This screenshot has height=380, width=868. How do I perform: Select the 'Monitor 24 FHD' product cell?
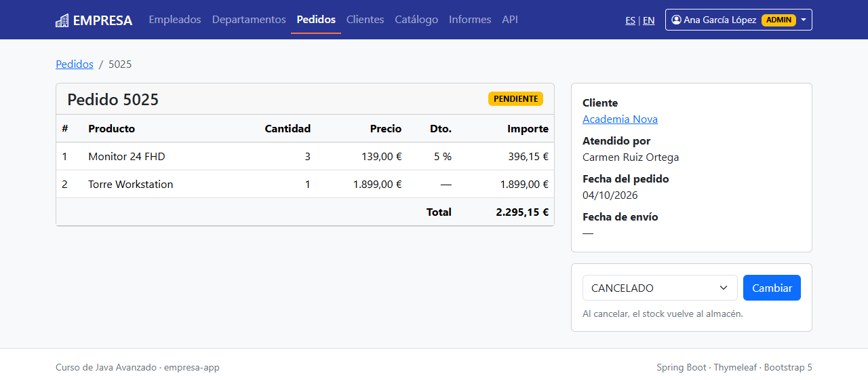pos(127,157)
